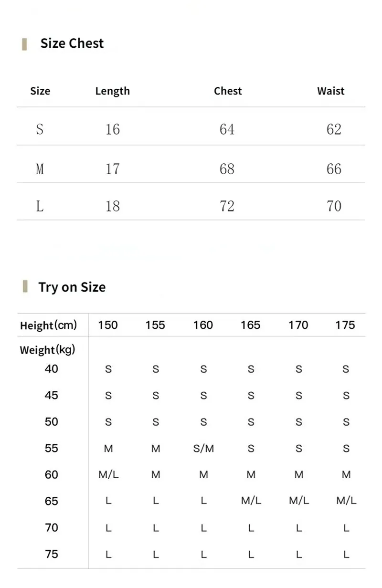Screen dimensions: 382x588
Task: Select the Waist column header
Action: [330, 91]
